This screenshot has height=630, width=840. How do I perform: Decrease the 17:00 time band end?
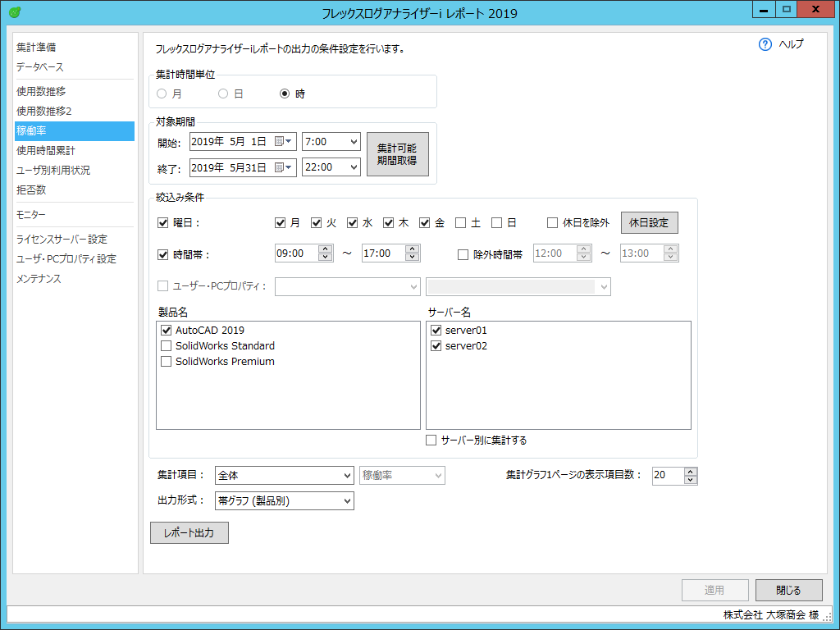(412, 257)
